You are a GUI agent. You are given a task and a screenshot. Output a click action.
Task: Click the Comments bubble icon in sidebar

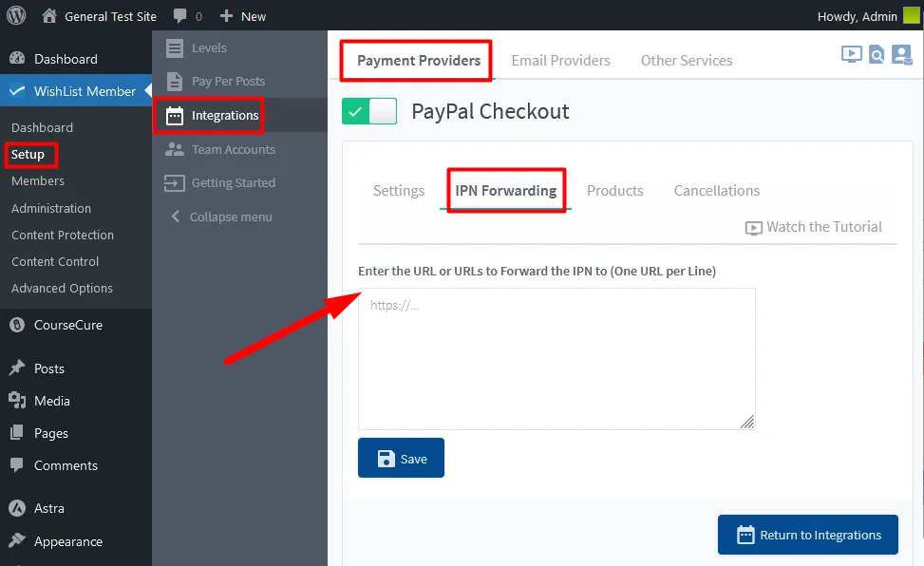[17, 465]
